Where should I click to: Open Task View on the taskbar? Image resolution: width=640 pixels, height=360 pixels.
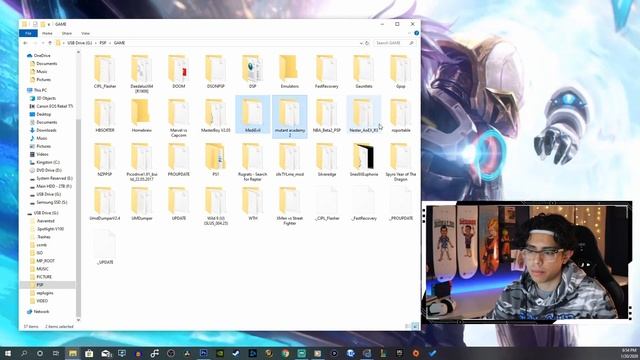(56, 353)
